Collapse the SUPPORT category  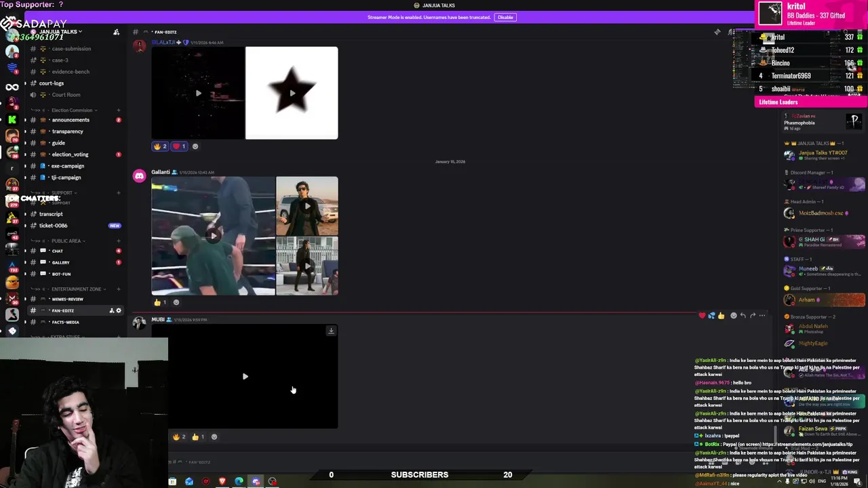(x=61, y=192)
